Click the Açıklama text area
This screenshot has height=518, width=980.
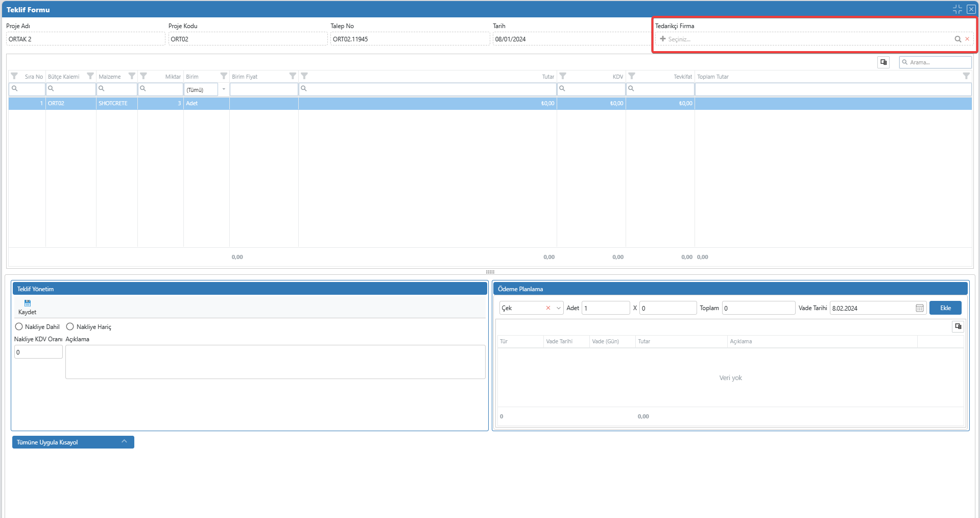pos(275,362)
